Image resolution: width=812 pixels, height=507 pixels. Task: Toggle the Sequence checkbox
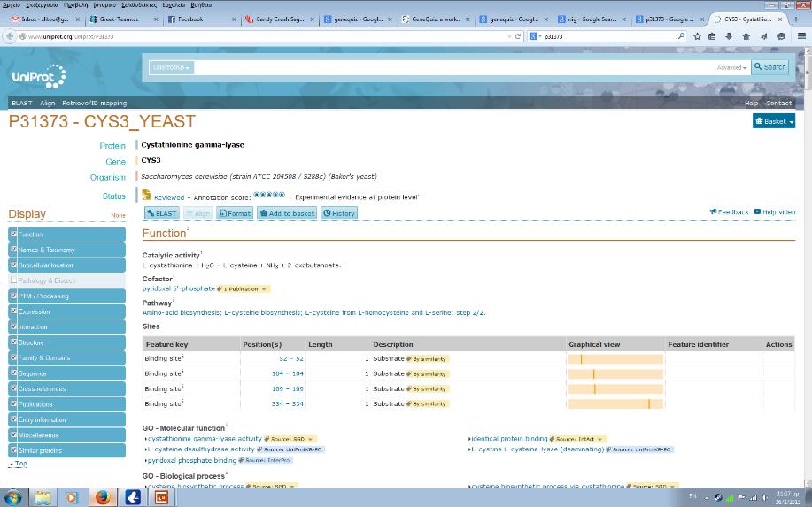(14, 373)
